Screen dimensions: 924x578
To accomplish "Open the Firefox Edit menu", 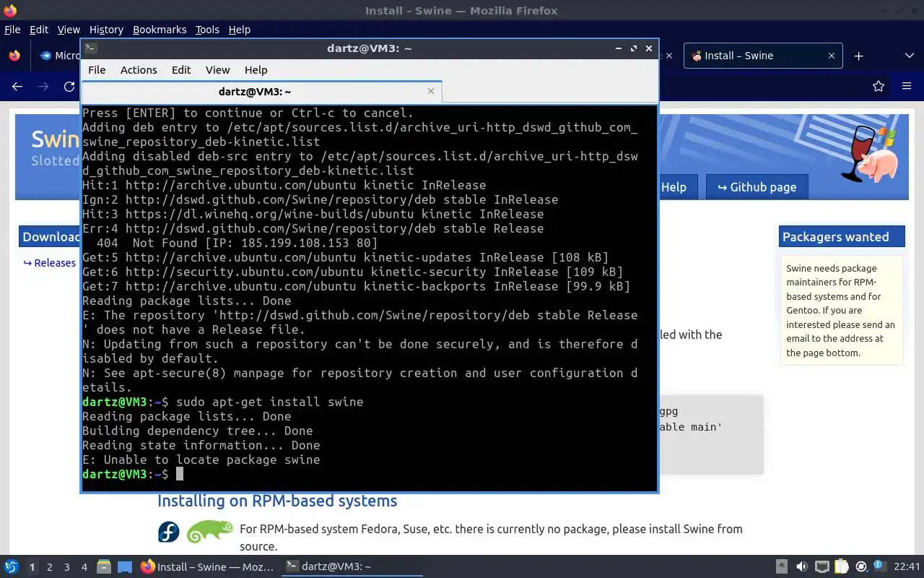I will tap(39, 30).
